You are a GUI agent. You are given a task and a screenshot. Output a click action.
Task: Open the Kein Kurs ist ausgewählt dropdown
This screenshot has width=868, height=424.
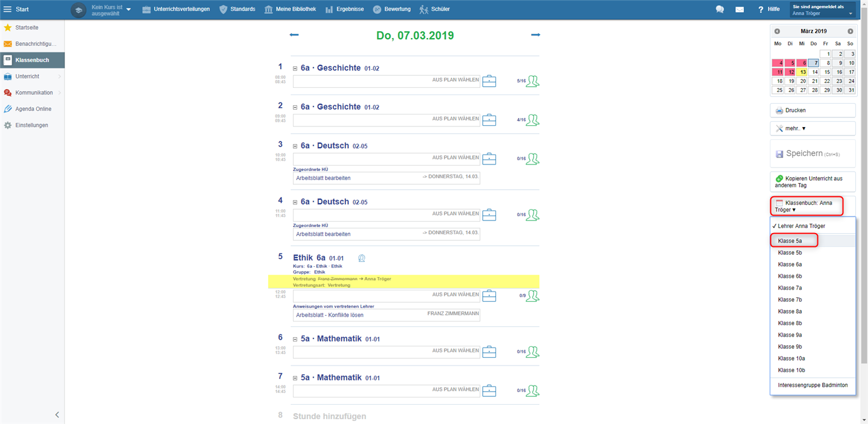click(x=112, y=10)
